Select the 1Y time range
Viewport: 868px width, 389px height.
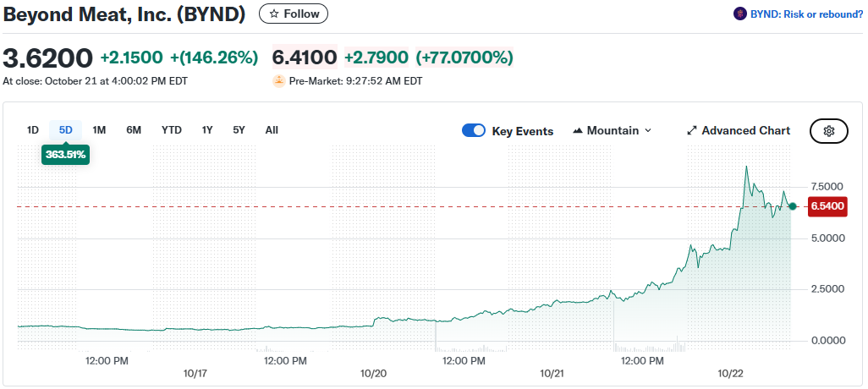click(x=207, y=130)
